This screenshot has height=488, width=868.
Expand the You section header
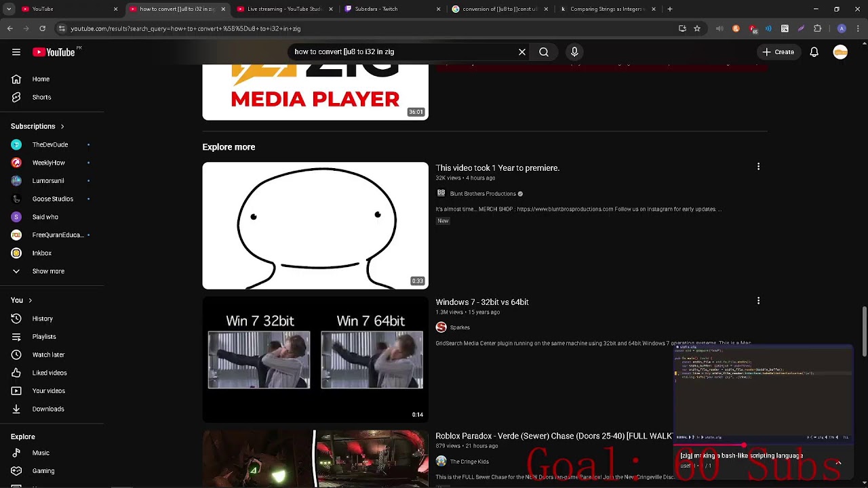(22, 300)
